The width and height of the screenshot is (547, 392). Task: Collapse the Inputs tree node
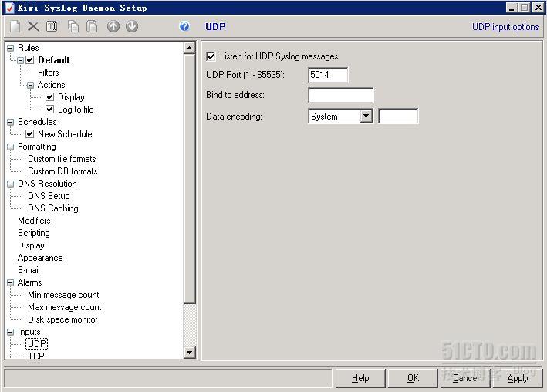pos(11,332)
